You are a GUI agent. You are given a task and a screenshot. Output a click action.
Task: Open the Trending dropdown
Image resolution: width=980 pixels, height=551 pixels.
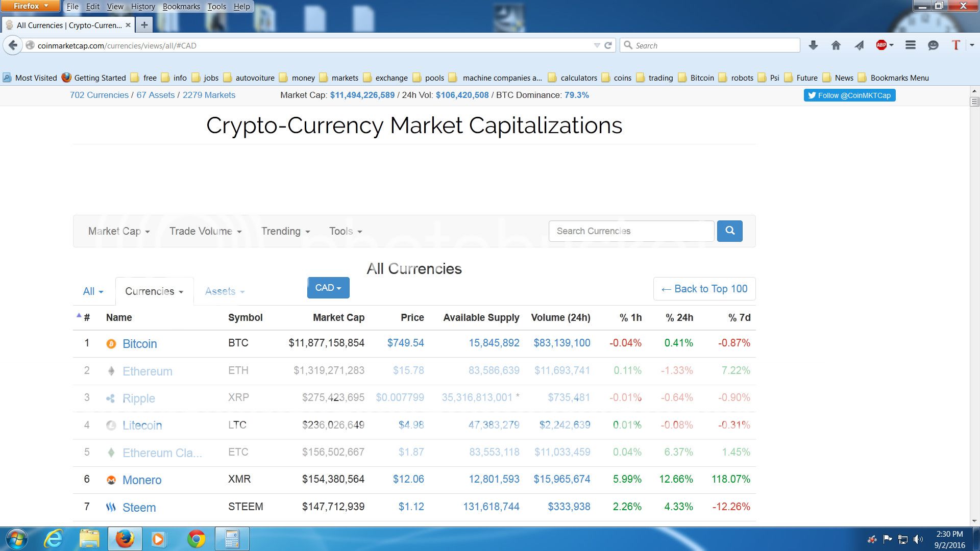(285, 231)
